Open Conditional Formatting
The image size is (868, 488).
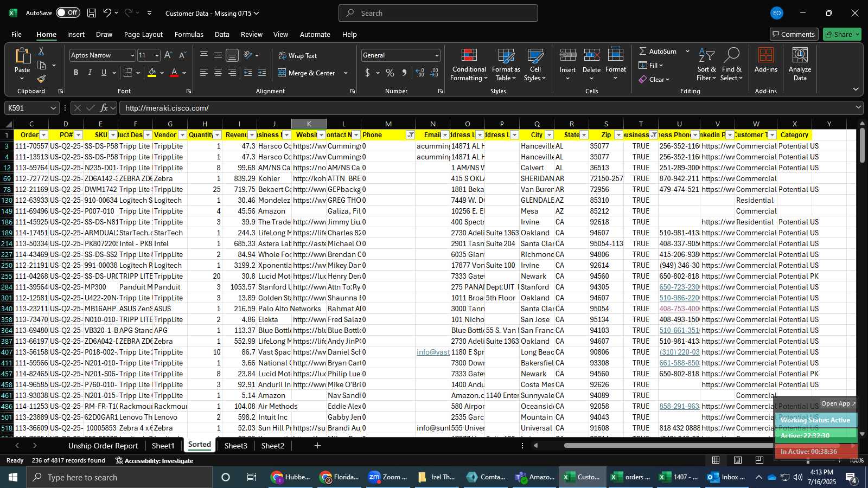point(469,65)
